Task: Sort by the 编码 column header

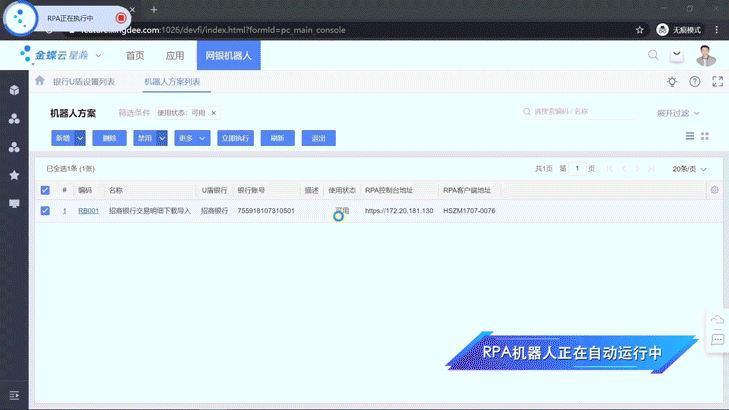Action: pyautogui.click(x=85, y=190)
